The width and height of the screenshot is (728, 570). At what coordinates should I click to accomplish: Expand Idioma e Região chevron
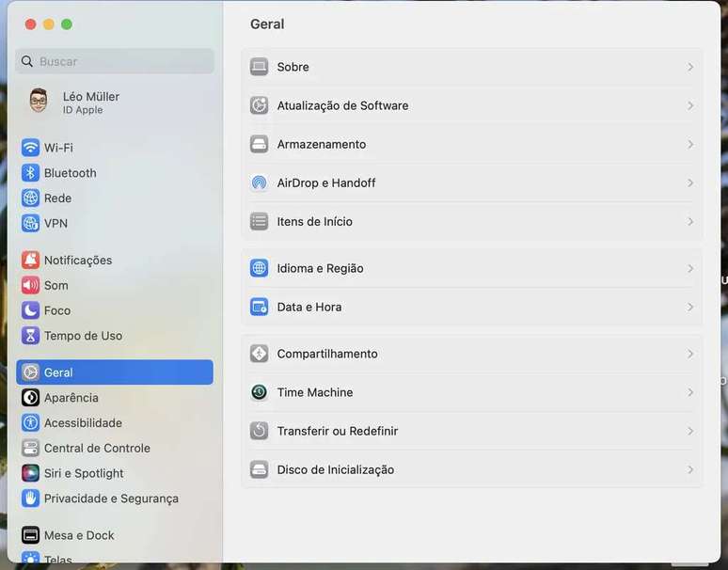coord(690,269)
